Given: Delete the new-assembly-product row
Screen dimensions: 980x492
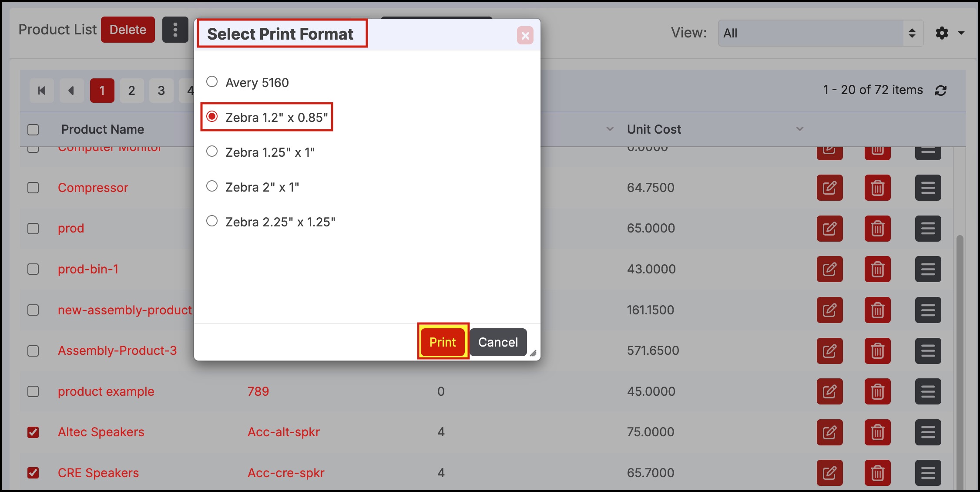Looking at the screenshot, I should (x=877, y=310).
